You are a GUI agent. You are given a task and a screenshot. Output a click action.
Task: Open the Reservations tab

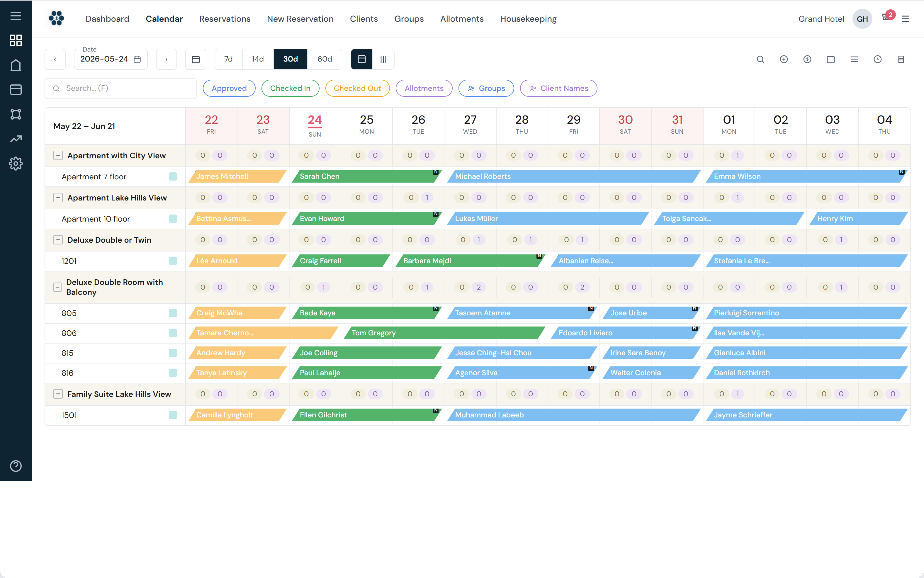(225, 19)
